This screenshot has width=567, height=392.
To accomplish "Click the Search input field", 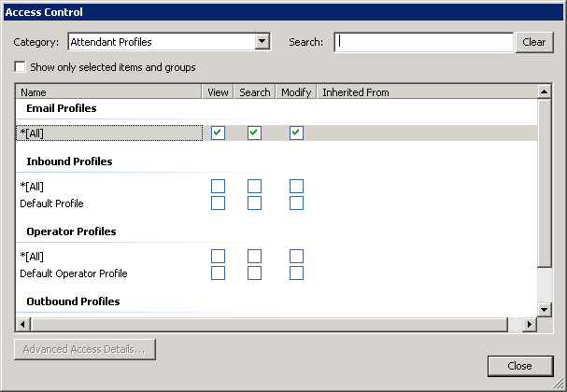I will pyautogui.click(x=423, y=42).
